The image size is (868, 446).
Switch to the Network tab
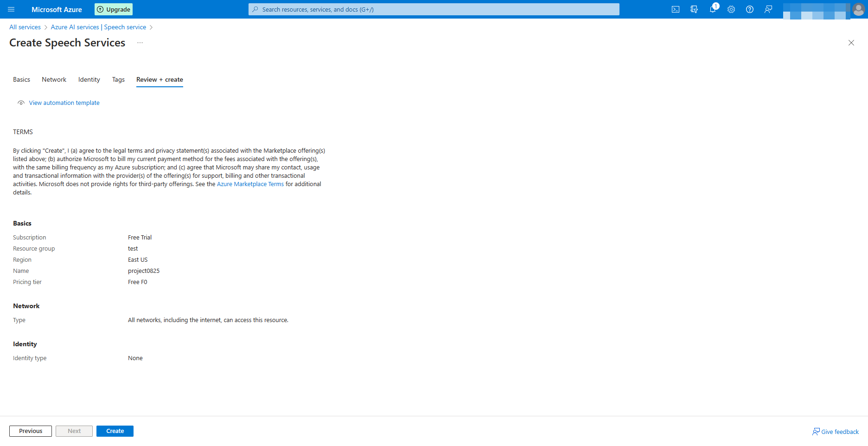click(x=54, y=80)
